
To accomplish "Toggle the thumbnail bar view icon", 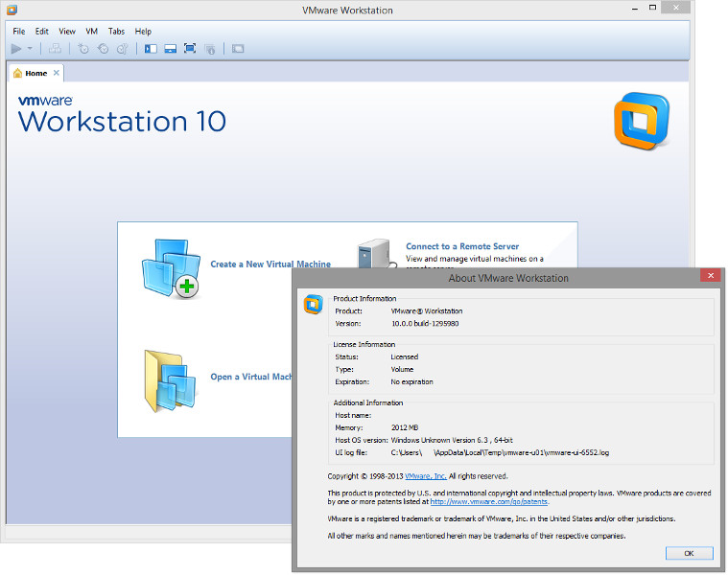I will tap(171, 49).
